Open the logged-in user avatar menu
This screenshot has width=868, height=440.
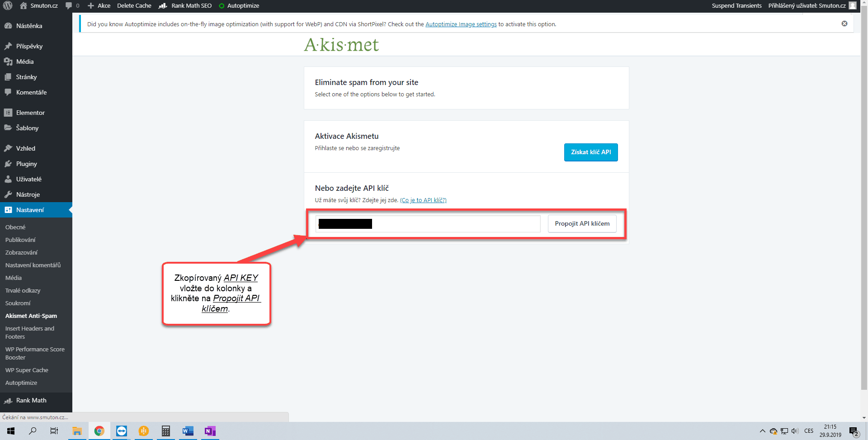(853, 5)
